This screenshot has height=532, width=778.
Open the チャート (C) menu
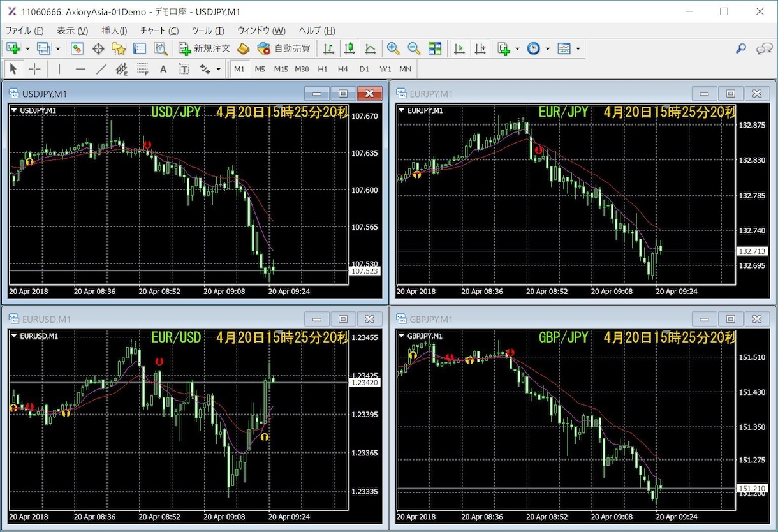(159, 31)
